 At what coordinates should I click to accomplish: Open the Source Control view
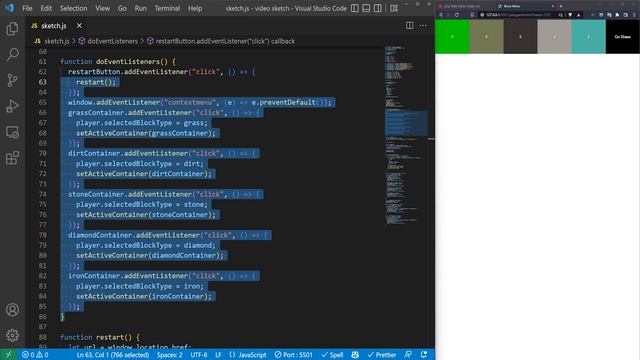[12, 80]
